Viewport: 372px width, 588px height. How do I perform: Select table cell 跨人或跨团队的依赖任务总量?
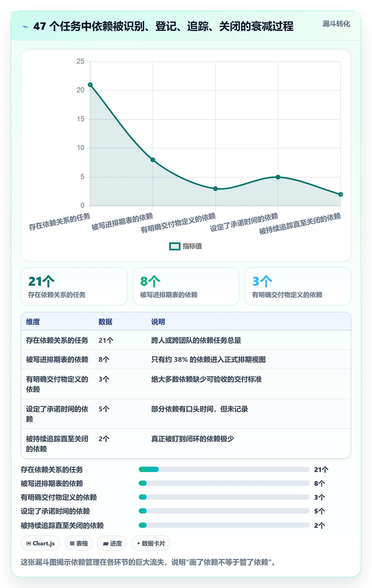[196, 340]
